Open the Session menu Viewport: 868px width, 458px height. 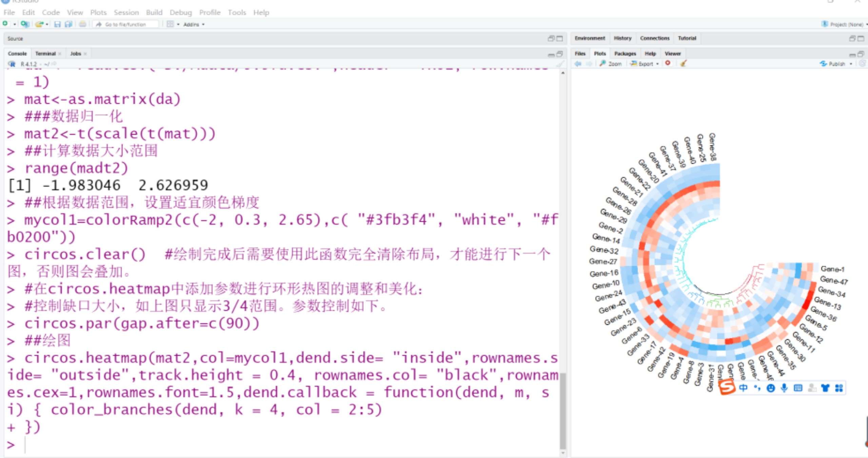(126, 13)
